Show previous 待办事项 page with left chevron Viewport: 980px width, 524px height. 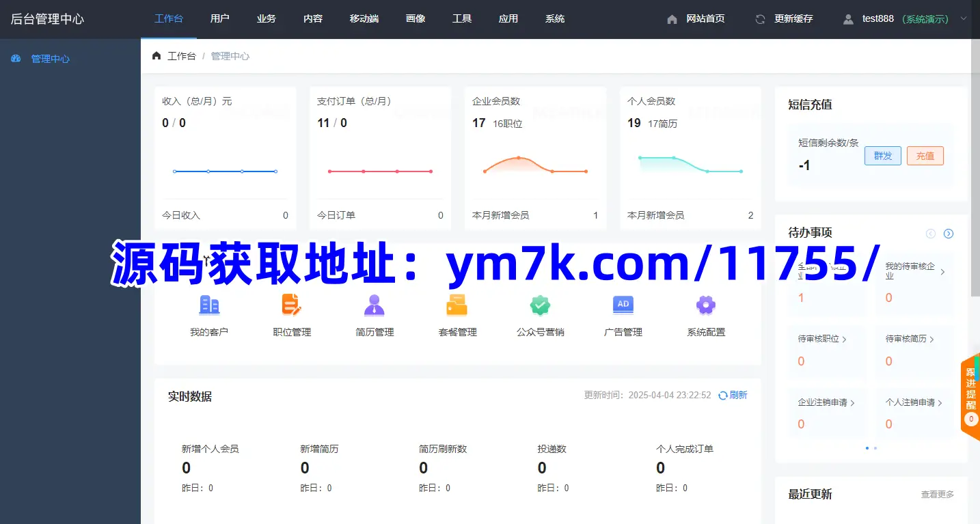click(x=930, y=233)
